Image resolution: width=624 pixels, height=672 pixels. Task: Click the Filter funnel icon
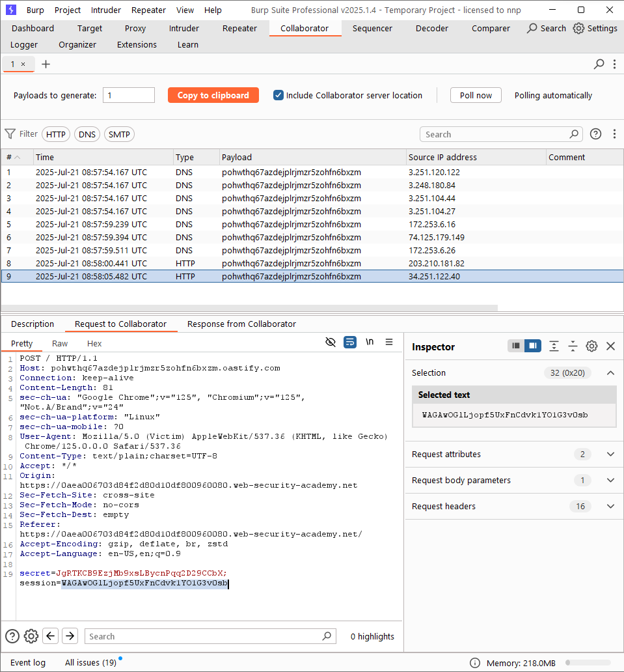[10, 134]
